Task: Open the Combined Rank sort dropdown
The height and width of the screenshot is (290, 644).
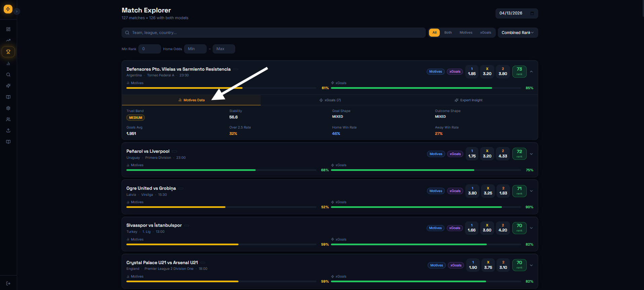Action: click(517, 33)
